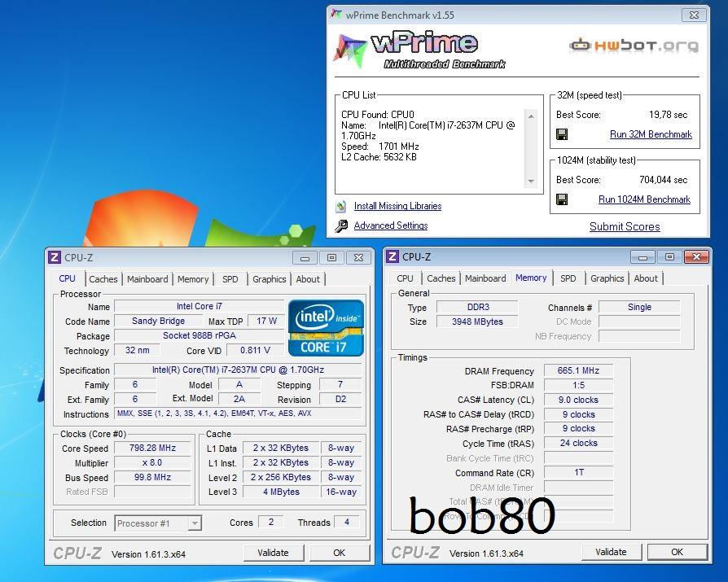
Task: Click the memory Size value 3948 MBytes
Action: (x=477, y=322)
